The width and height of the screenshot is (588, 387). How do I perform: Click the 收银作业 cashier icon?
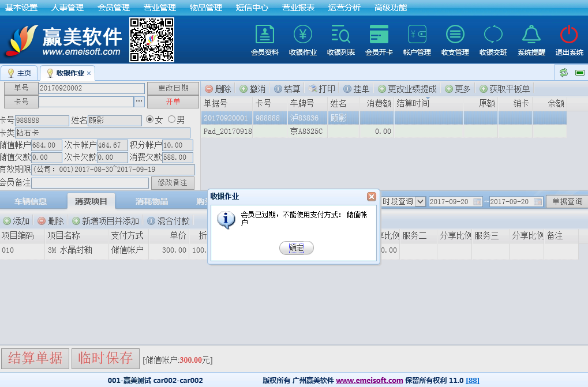[x=303, y=40]
